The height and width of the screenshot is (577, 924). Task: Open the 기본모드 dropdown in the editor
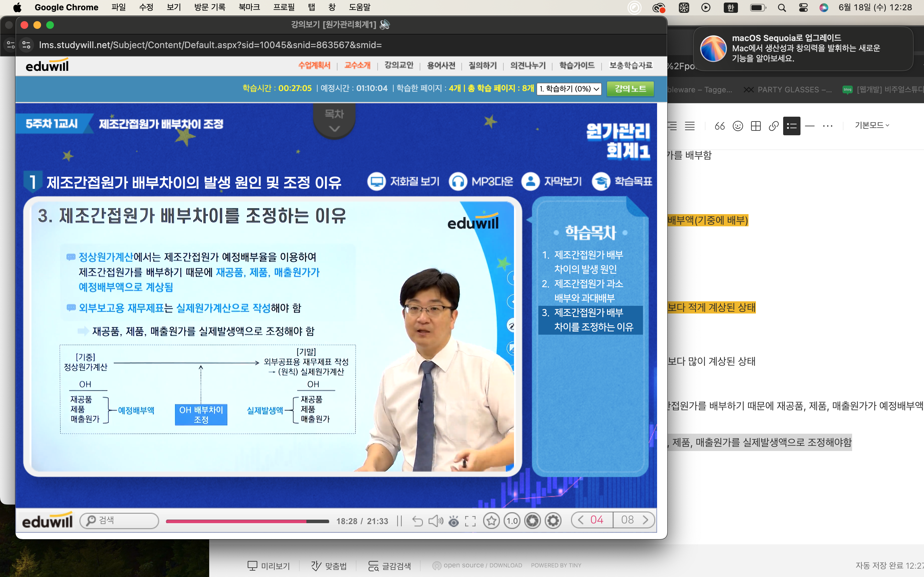pyautogui.click(x=872, y=126)
